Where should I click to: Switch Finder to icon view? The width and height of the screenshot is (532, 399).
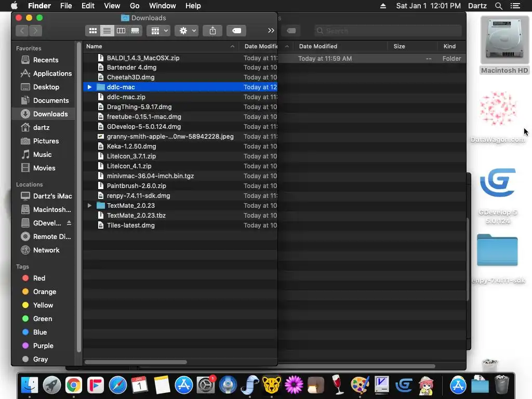pos(92,31)
